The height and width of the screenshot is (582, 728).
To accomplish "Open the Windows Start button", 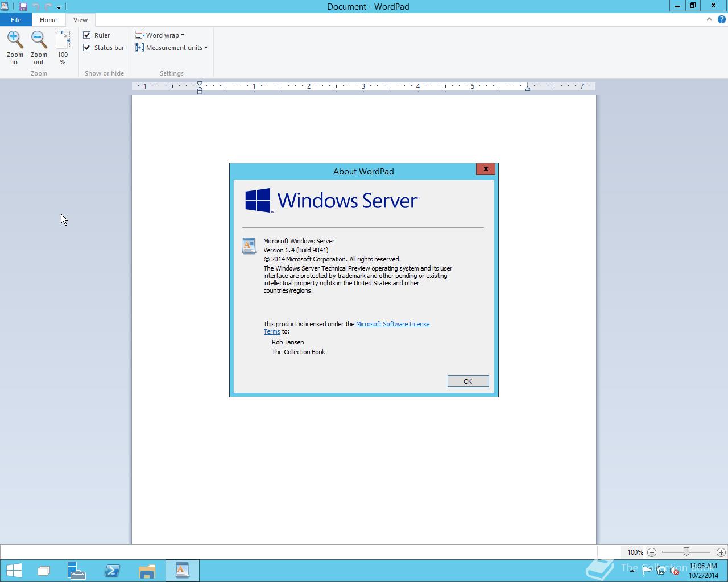I will 14,571.
